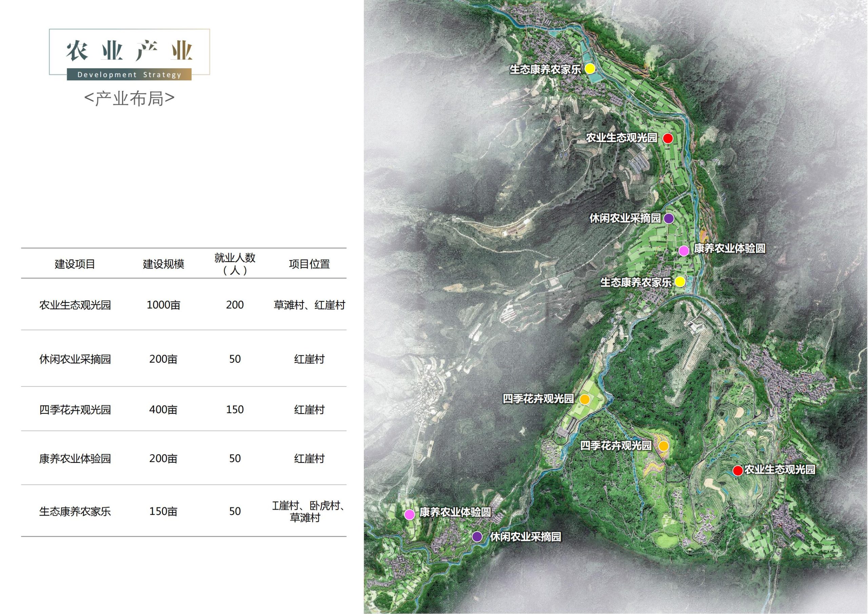Click the northern red 农业生态观光园 map marker

pos(668,138)
